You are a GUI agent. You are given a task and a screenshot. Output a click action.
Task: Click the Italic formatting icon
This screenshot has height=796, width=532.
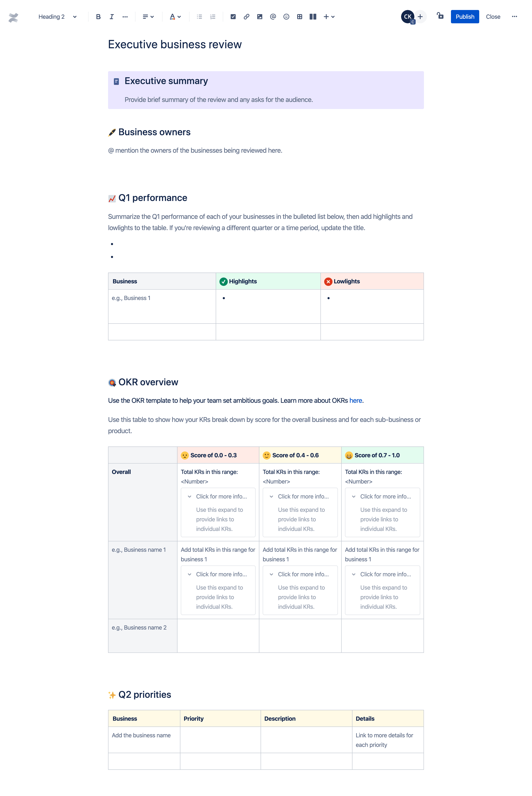point(112,16)
